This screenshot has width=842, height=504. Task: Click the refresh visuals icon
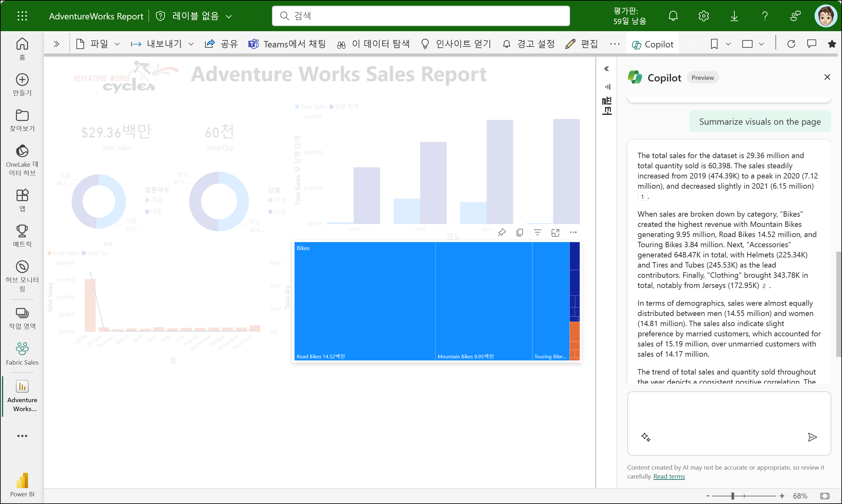[791, 44]
